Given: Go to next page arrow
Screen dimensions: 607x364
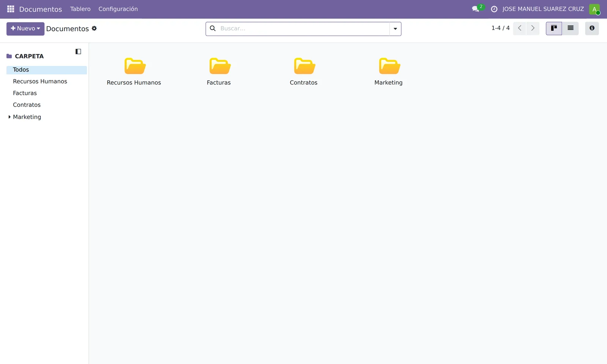Looking at the screenshot, I should point(533,28).
